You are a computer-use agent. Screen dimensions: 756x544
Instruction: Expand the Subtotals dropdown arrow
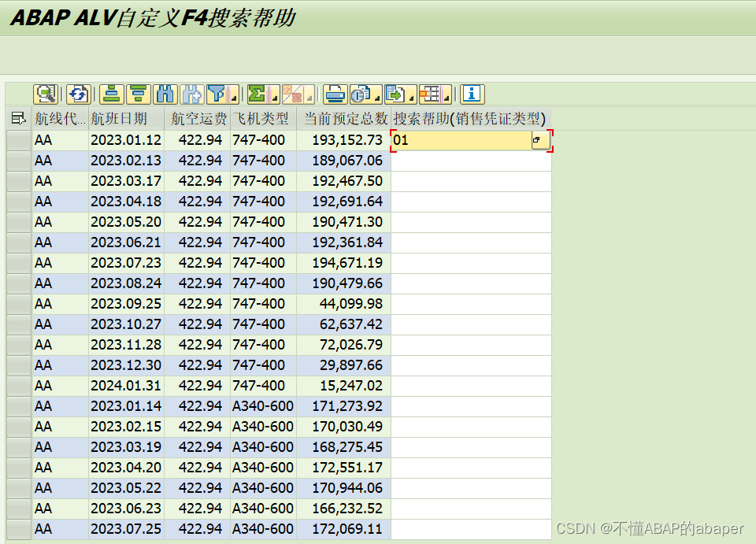point(310,98)
